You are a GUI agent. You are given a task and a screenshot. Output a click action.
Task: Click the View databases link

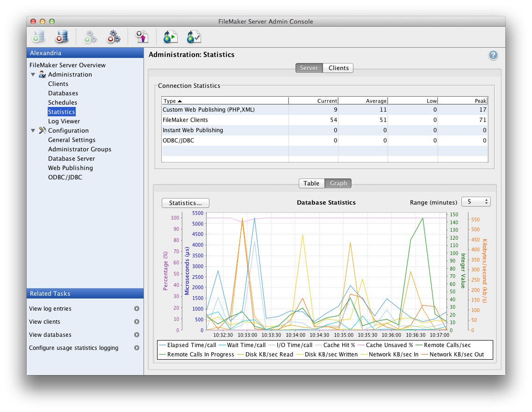(x=50, y=334)
